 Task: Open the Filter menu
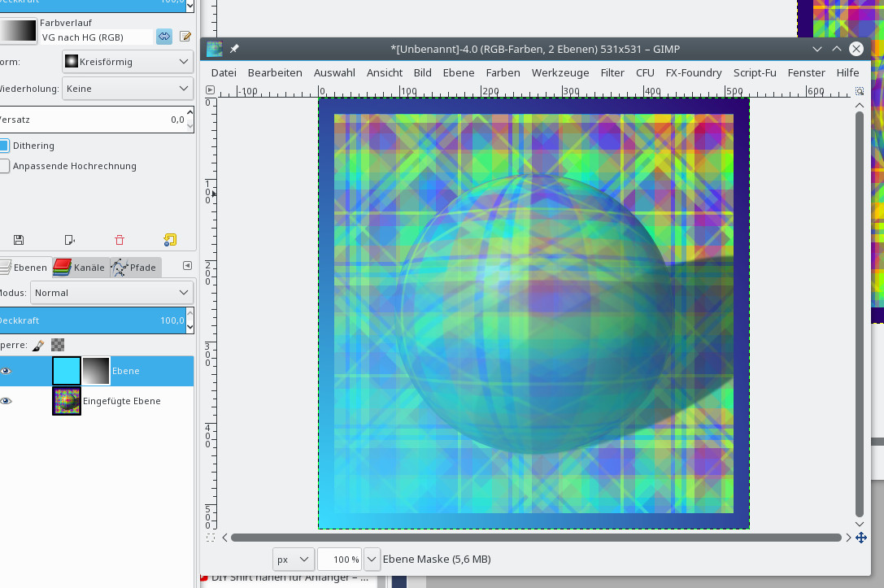tap(612, 72)
